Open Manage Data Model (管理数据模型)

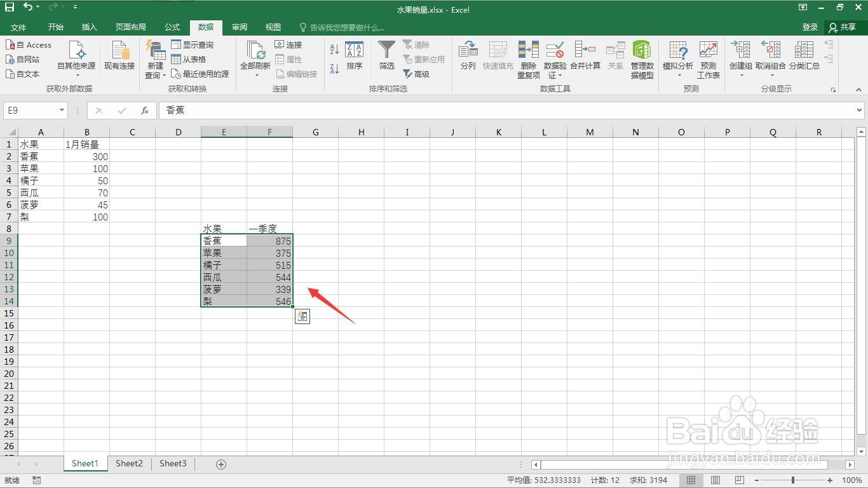(x=642, y=60)
